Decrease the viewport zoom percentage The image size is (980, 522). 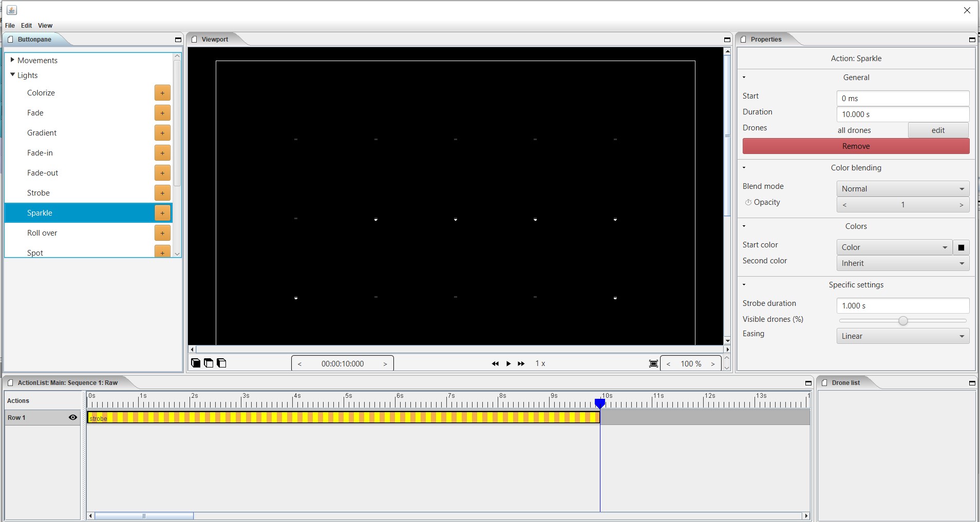[668, 364]
